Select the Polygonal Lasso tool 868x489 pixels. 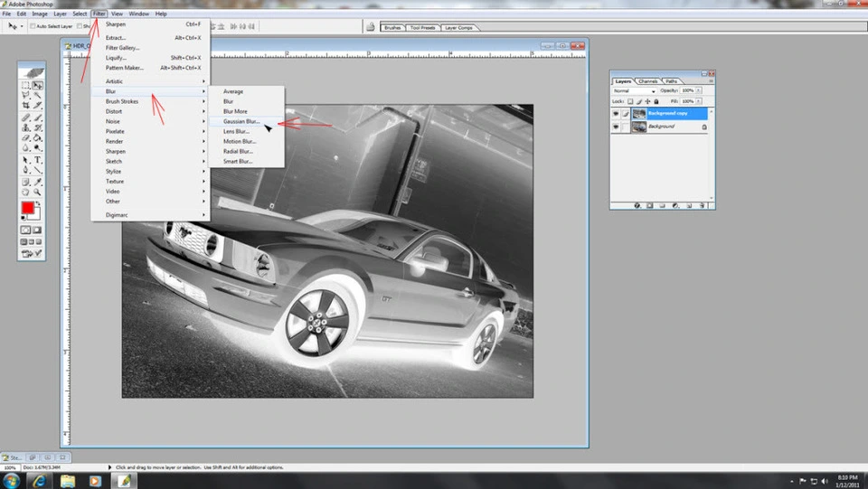pos(25,95)
